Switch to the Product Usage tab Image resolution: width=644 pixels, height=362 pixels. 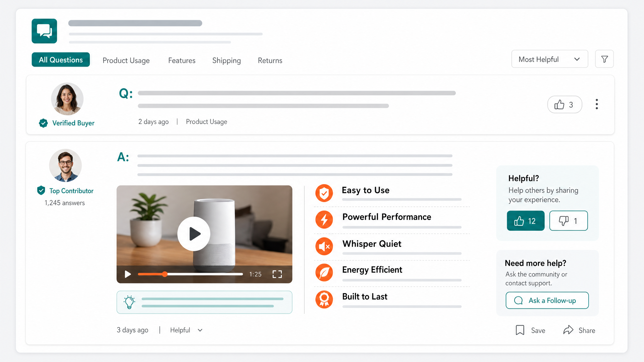(126, 60)
